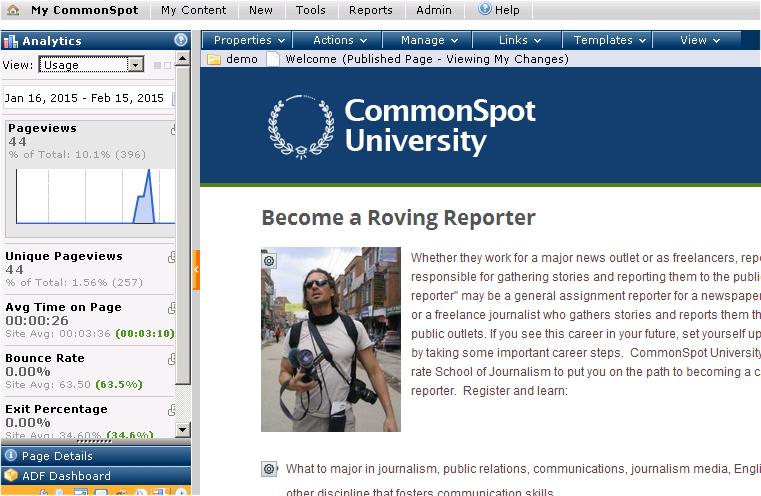Click the ADF Dashboard box icon
The width and height of the screenshot is (761, 496).
click(x=11, y=475)
